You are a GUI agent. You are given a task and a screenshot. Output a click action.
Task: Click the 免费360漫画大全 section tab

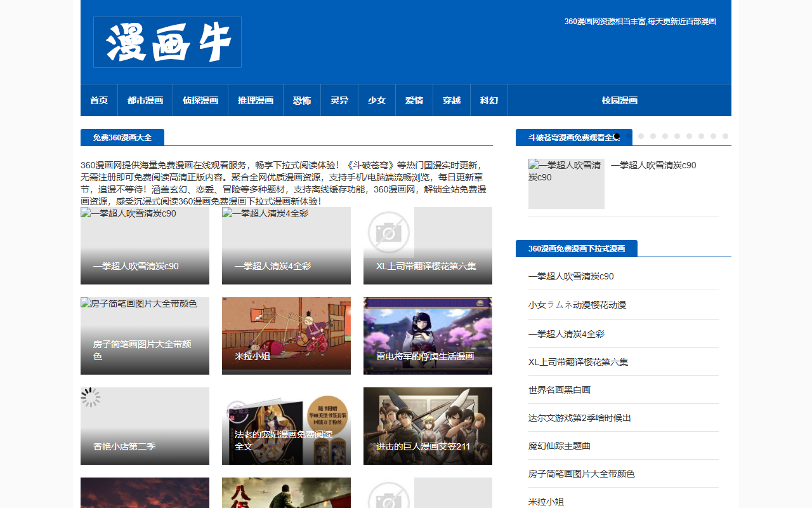coord(122,137)
